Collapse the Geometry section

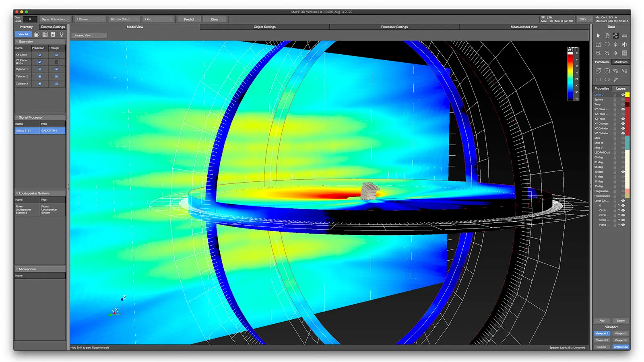click(x=17, y=41)
